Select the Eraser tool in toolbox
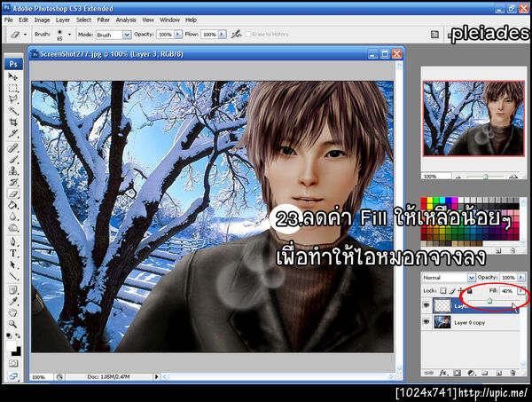This screenshot has width=532, height=402. pyautogui.click(x=13, y=193)
